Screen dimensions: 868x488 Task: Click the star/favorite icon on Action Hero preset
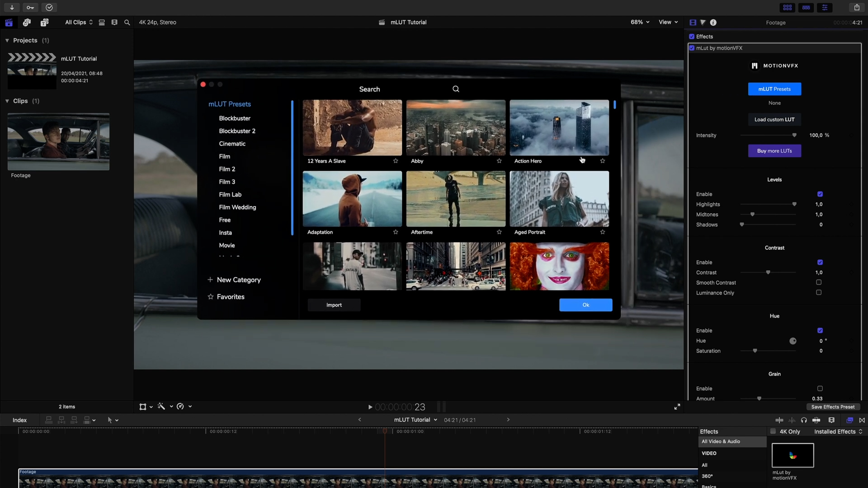[603, 161]
